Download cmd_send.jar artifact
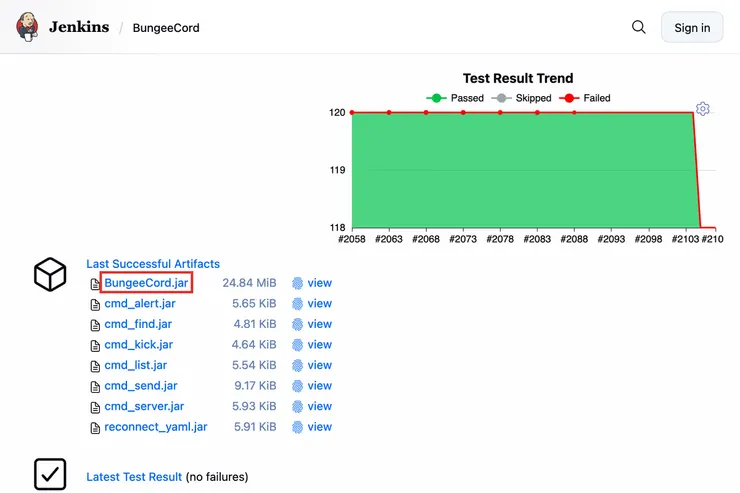The height and width of the screenshot is (493, 740). point(141,385)
